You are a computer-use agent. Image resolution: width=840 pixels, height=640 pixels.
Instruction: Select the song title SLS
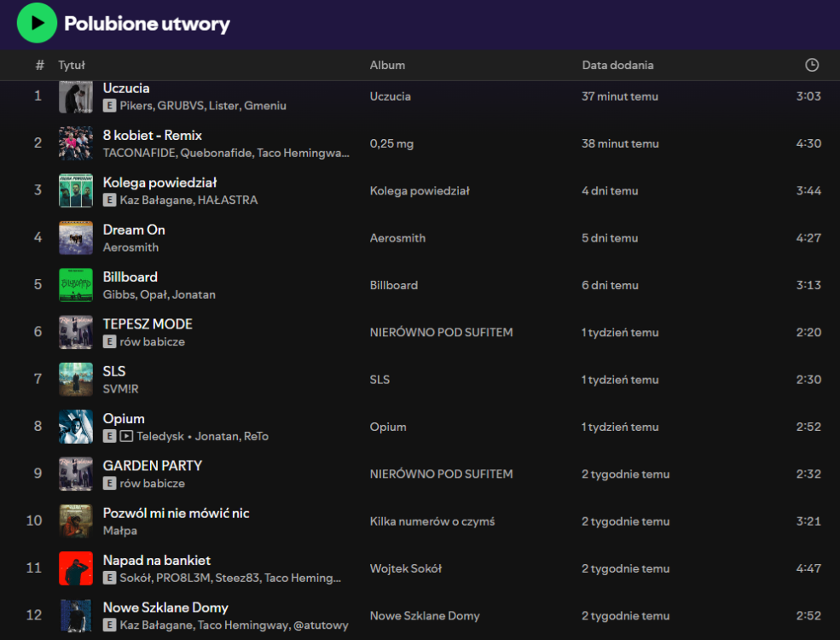point(114,371)
